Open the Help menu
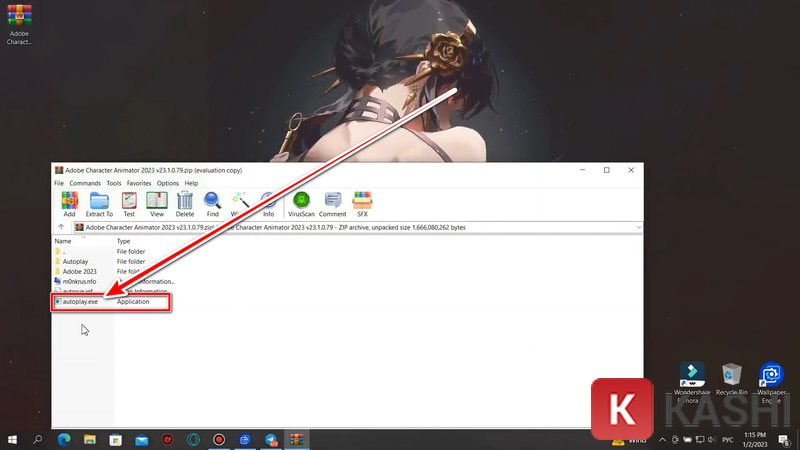800x450 pixels. click(191, 183)
